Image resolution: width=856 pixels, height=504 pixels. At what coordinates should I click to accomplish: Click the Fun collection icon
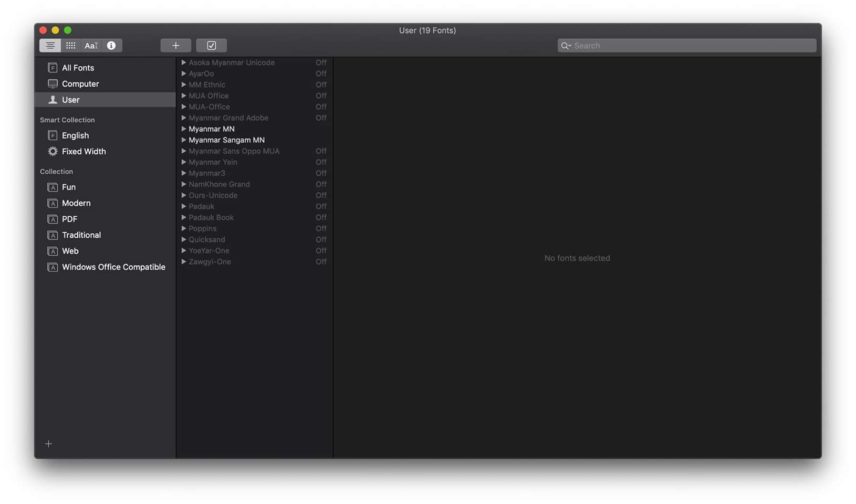pos(53,187)
